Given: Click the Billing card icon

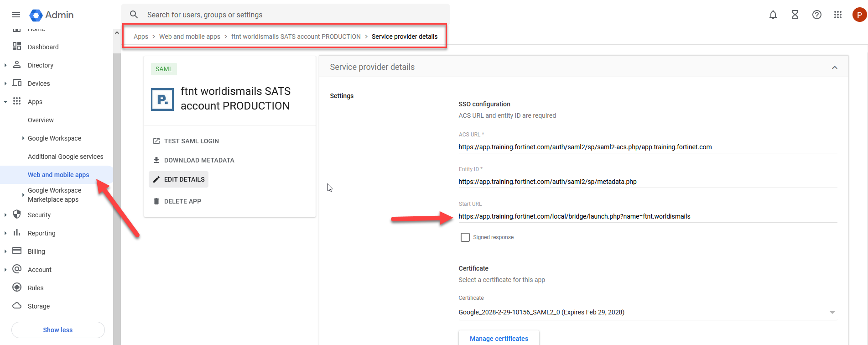Looking at the screenshot, I should point(17,251).
